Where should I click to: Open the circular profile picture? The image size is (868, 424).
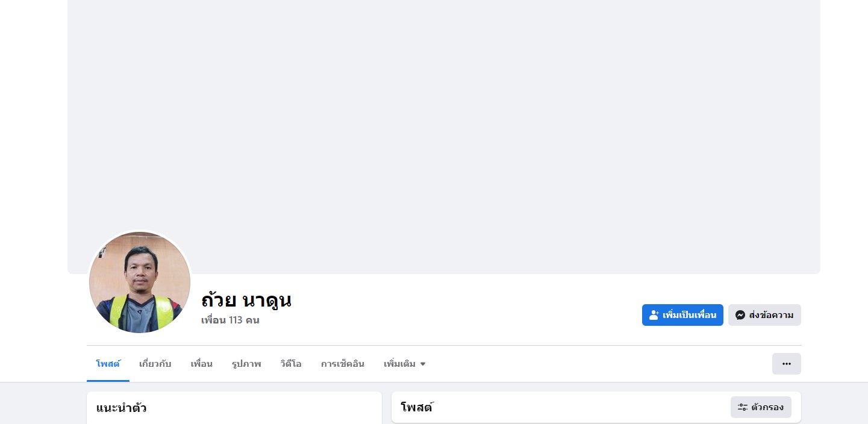pyautogui.click(x=140, y=282)
